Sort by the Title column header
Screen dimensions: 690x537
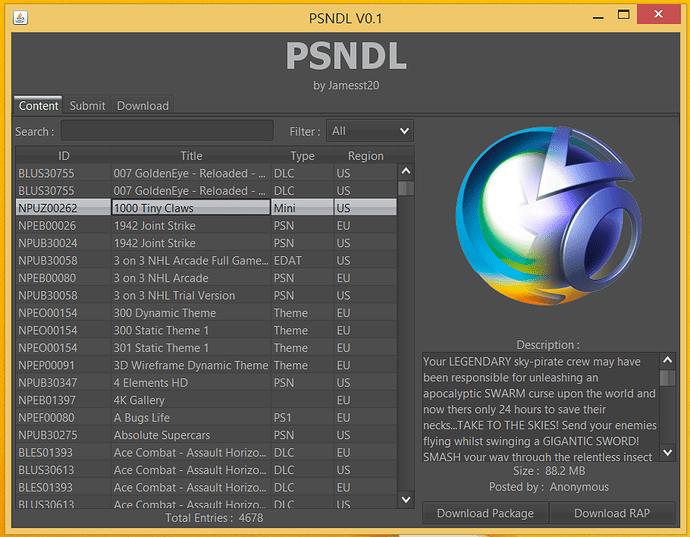[191, 155]
